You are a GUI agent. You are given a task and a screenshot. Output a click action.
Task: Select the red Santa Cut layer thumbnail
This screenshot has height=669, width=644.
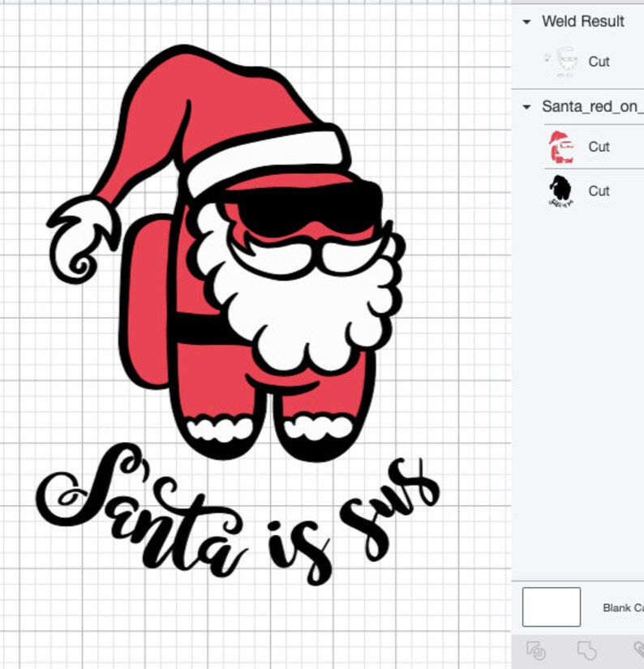coord(561,148)
